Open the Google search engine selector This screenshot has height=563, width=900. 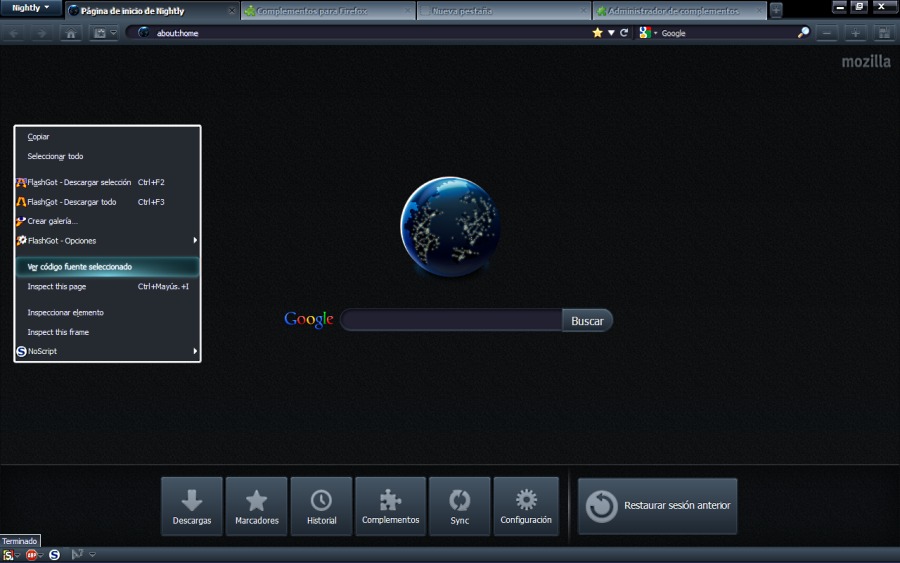click(647, 33)
